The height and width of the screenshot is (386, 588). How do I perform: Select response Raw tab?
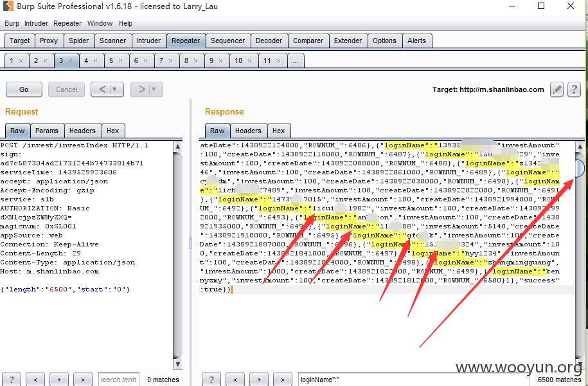[x=217, y=131]
